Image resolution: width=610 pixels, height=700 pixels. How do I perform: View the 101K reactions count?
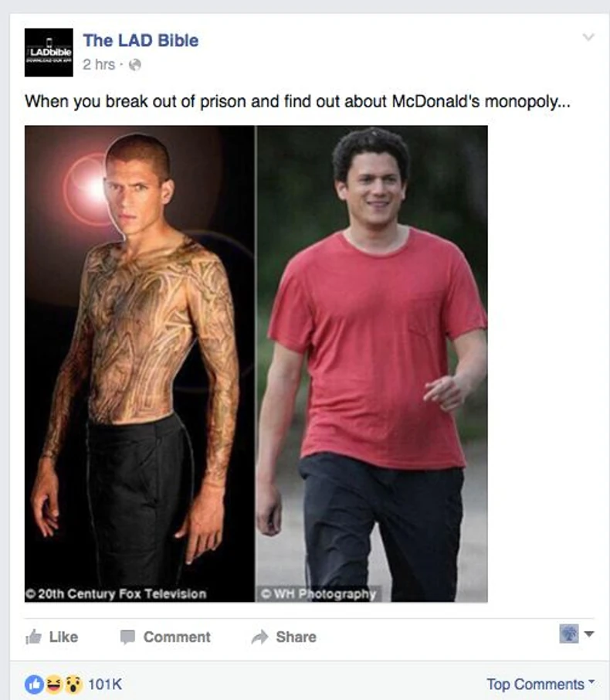[105, 685]
